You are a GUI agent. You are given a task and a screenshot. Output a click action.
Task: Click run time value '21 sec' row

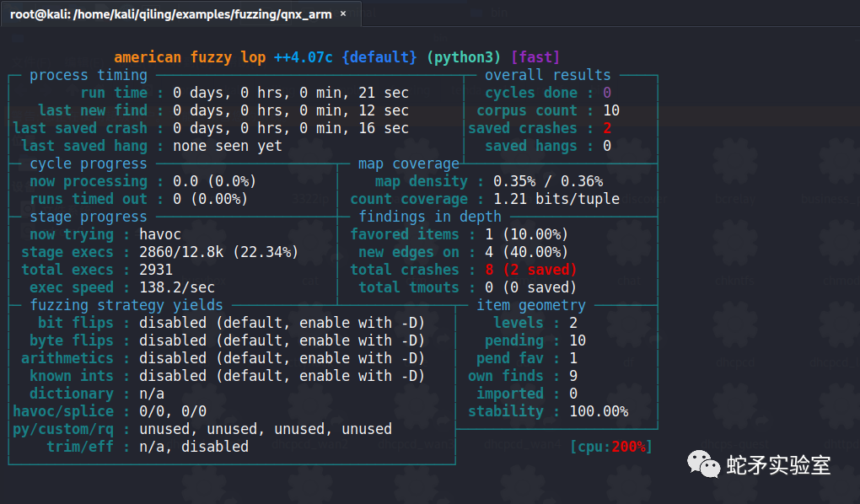[x=291, y=93]
